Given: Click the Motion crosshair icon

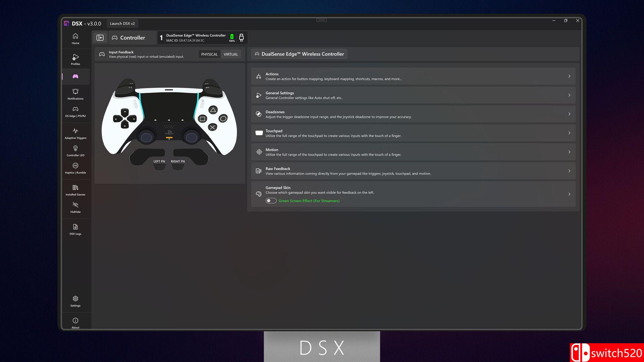Looking at the screenshot, I should 259,152.
